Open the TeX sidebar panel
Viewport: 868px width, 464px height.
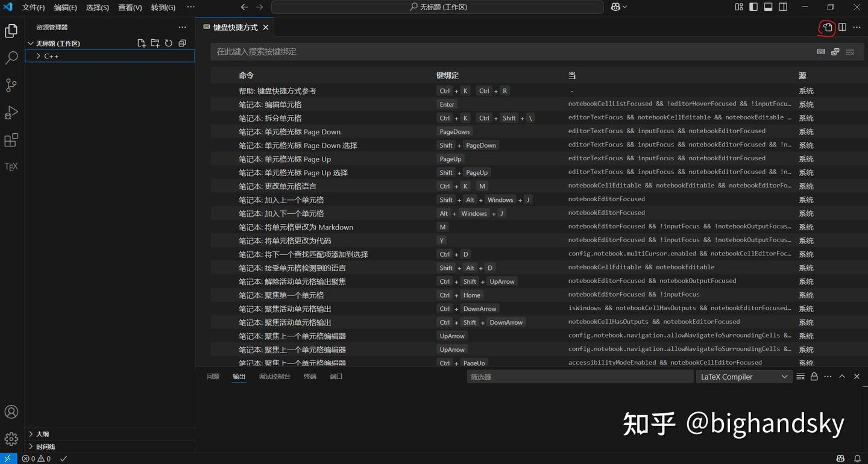(x=11, y=166)
